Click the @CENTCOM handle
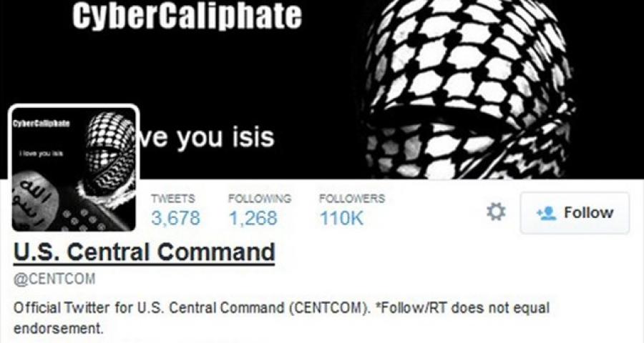The width and height of the screenshot is (644, 343). click(x=54, y=279)
